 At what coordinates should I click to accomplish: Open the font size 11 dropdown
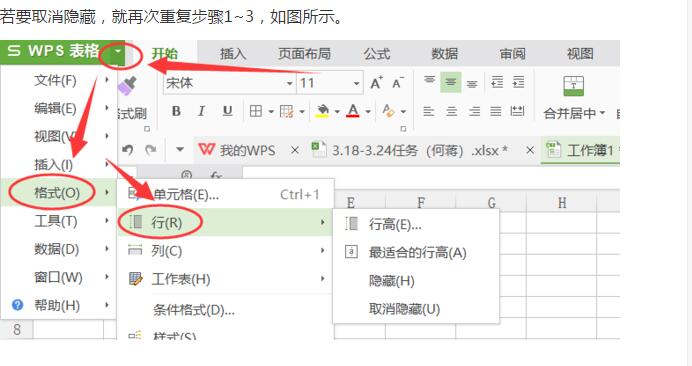[x=356, y=83]
